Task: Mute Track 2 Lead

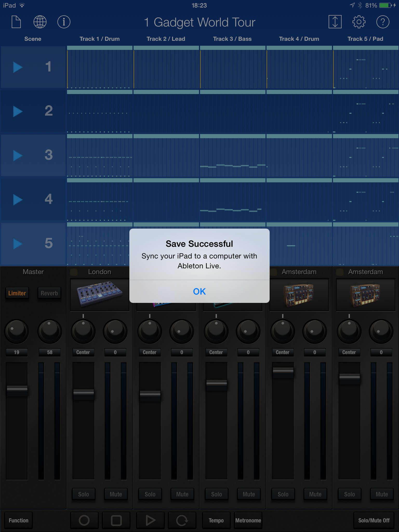Action: click(182, 494)
